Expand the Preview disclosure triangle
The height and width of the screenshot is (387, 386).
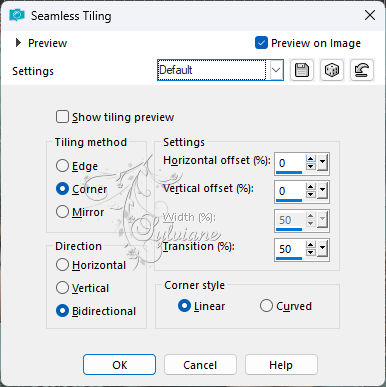pyautogui.click(x=18, y=43)
